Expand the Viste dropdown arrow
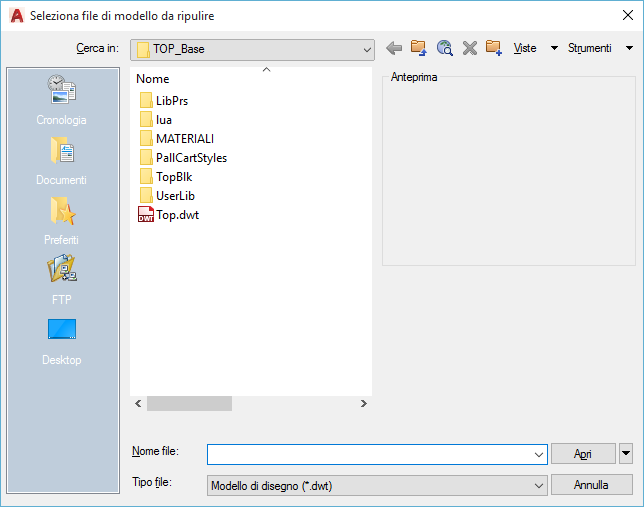 pos(554,48)
